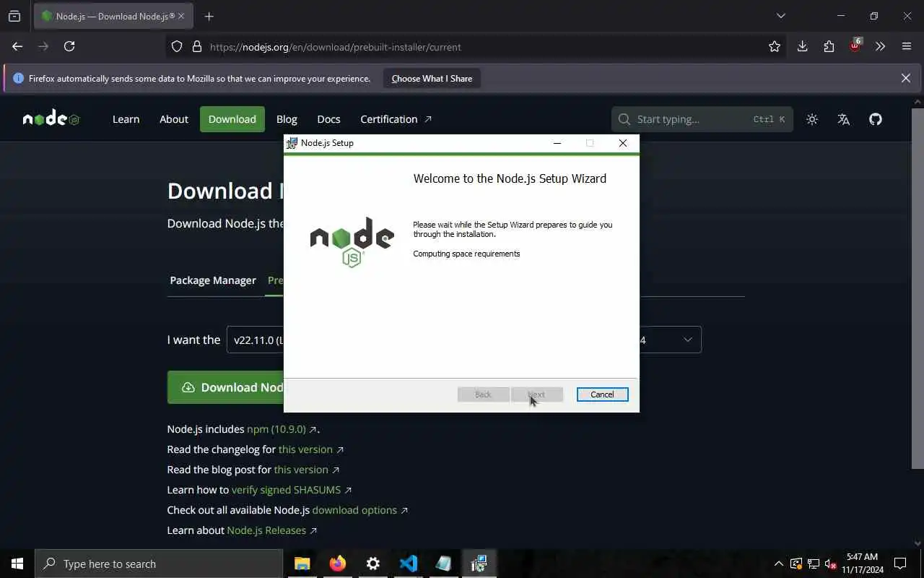924x578 pixels.
Task: Reload the current page
Action: (x=69, y=46)
